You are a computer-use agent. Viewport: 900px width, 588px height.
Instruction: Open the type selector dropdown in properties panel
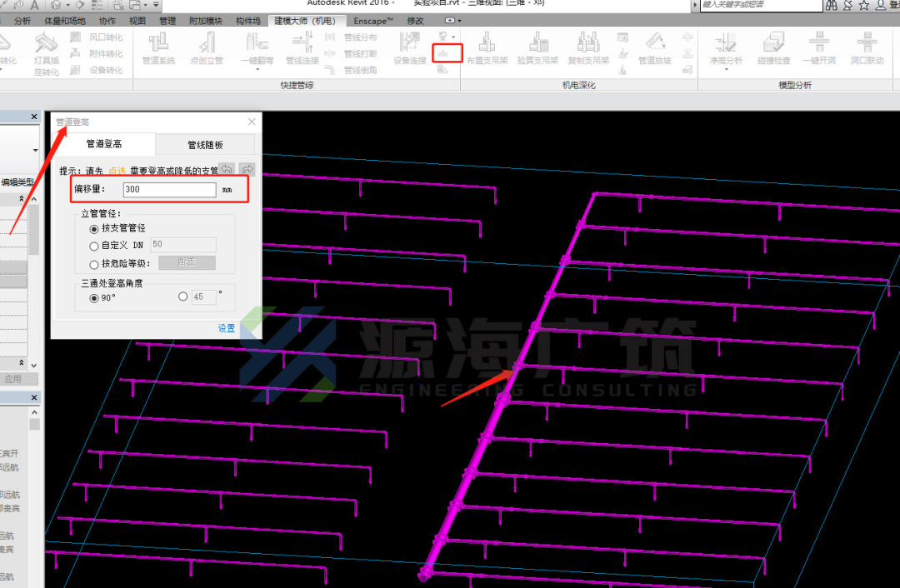(x=36, y=150)
